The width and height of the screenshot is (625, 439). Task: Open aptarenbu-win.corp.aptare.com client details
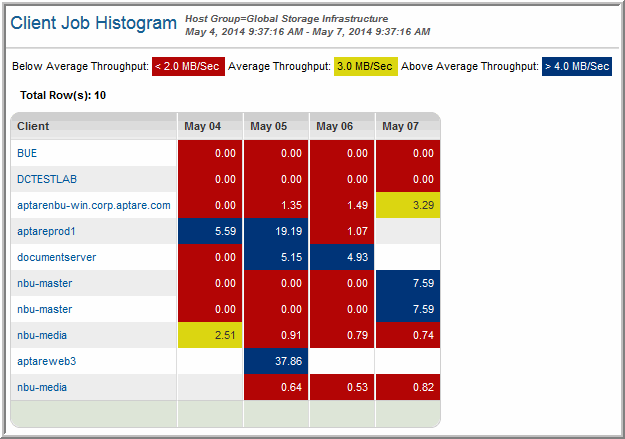pos(93,205)
